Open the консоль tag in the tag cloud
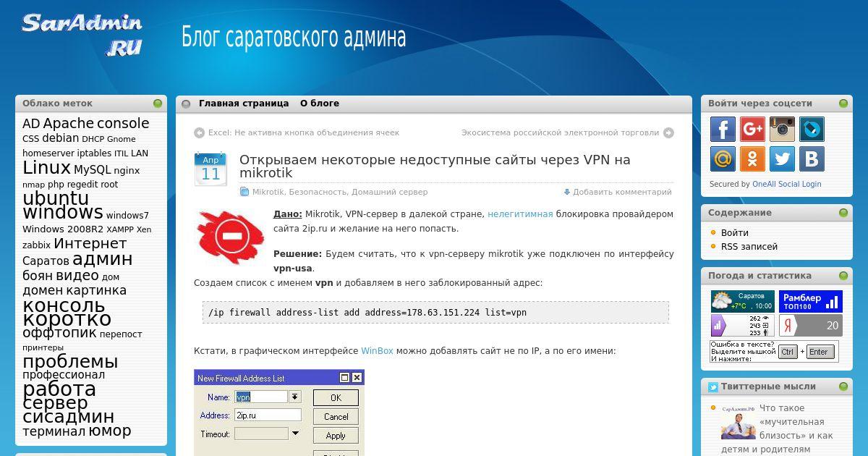Image resolution: width=868 pixels, height=456 pixels. point(64,305)
